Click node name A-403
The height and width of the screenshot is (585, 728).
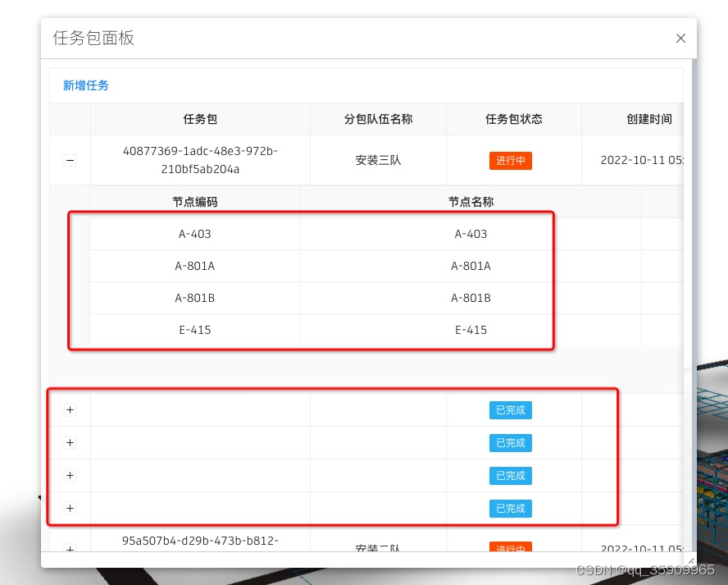pos(471,234)
